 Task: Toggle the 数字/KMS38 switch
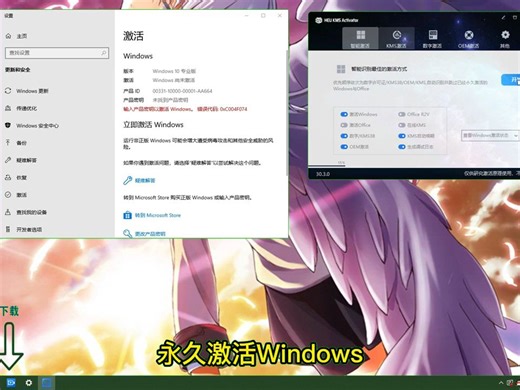click(344, 136)
